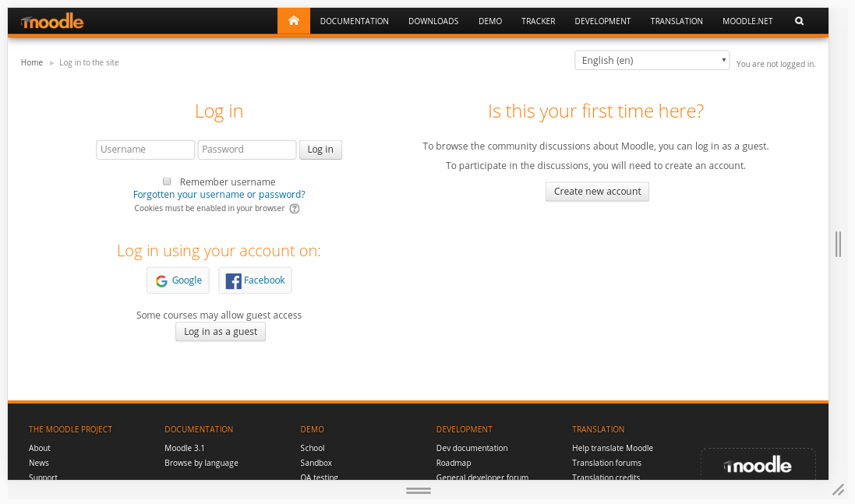The height and width of the screenshot is (504, 855).
Task: Open Dev documentation footer link
Action: [x=472, y=448]
